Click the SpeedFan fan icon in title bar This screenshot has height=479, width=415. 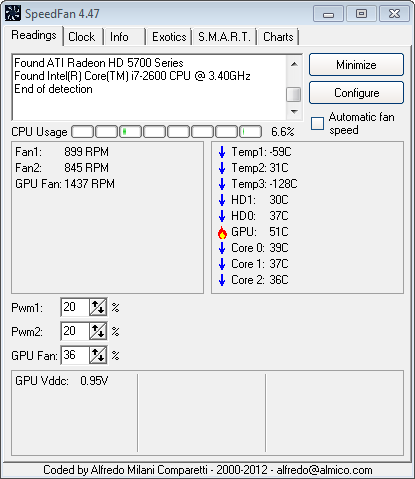tap(13, 14)
